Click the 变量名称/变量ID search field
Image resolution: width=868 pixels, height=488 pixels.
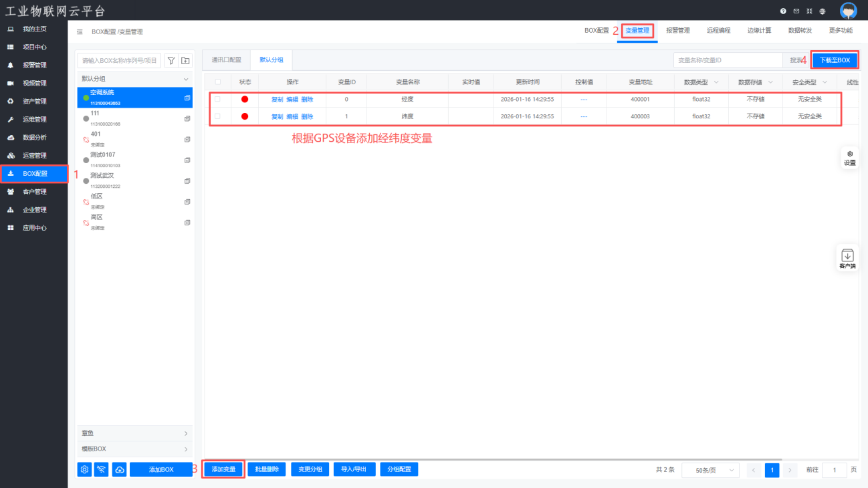point(728,60)
